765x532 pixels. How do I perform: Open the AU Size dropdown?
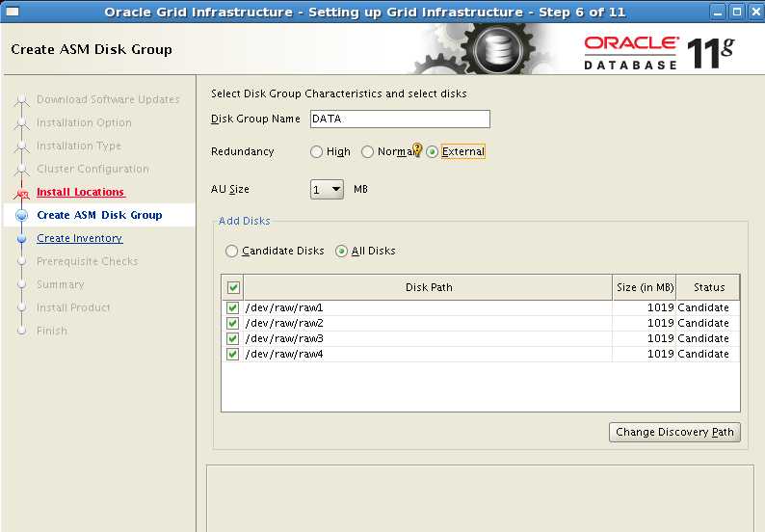click(327, 189)
